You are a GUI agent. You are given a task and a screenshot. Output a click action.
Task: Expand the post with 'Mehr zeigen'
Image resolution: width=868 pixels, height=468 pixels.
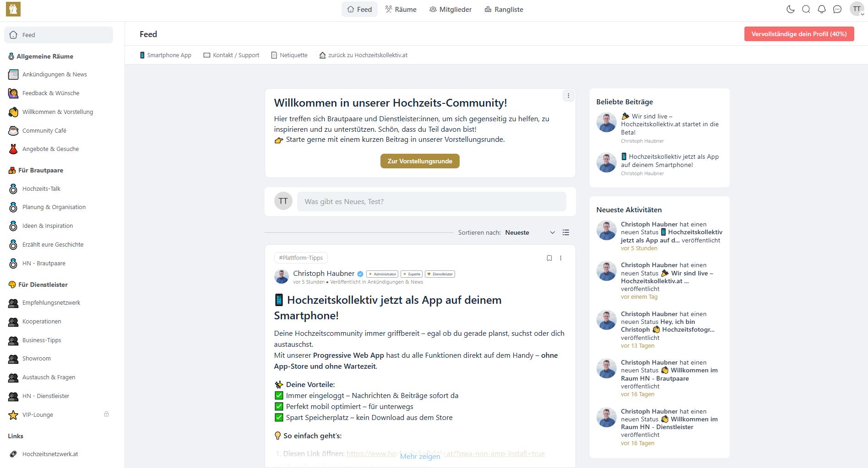click(419, 456)
